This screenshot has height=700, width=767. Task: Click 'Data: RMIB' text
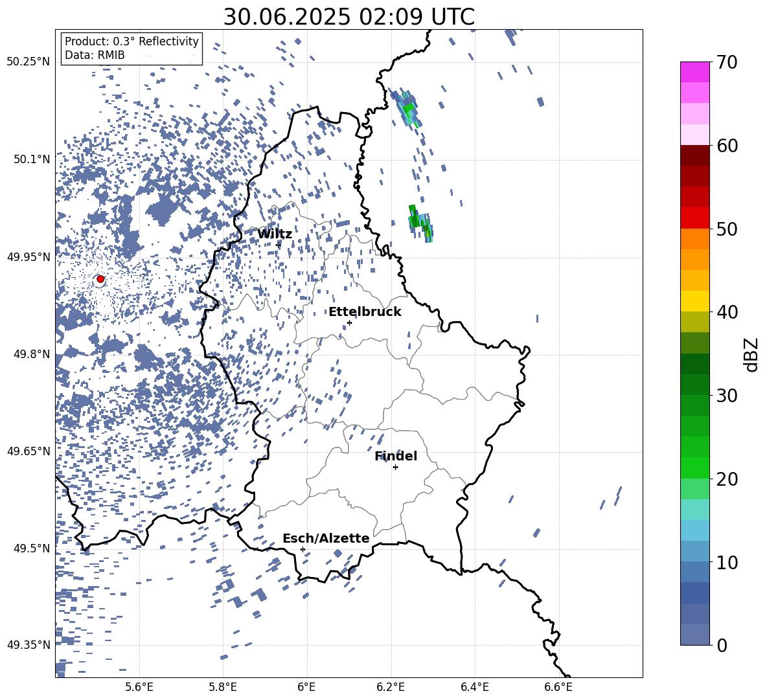click(95, 55)
